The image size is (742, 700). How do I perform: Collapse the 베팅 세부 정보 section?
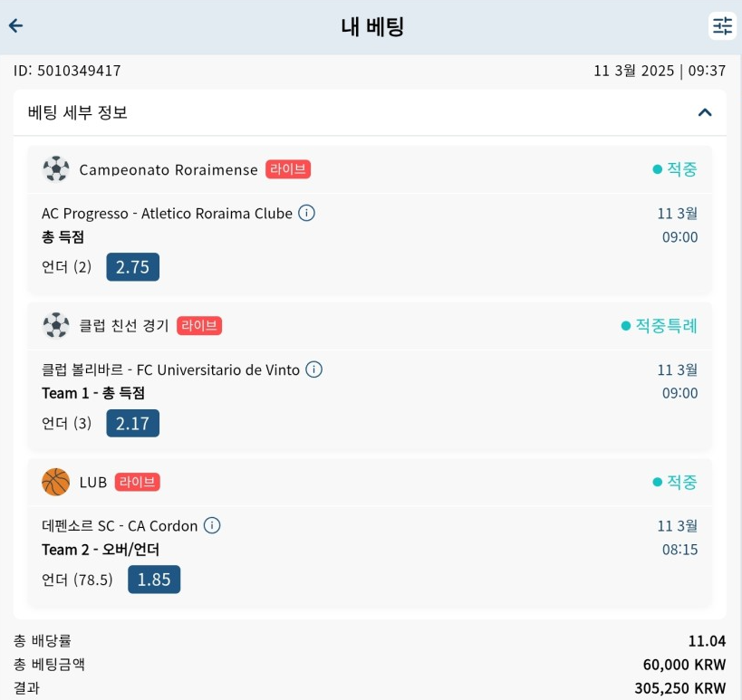705,112
